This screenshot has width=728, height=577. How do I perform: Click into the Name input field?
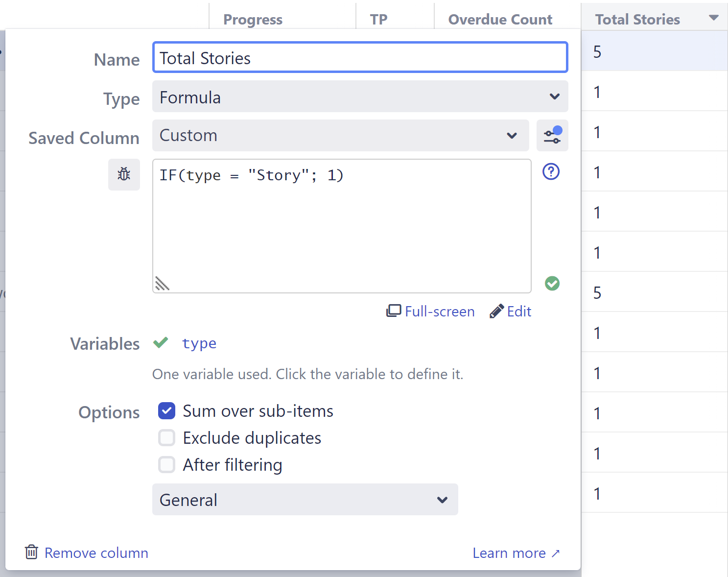coord(360,58)
